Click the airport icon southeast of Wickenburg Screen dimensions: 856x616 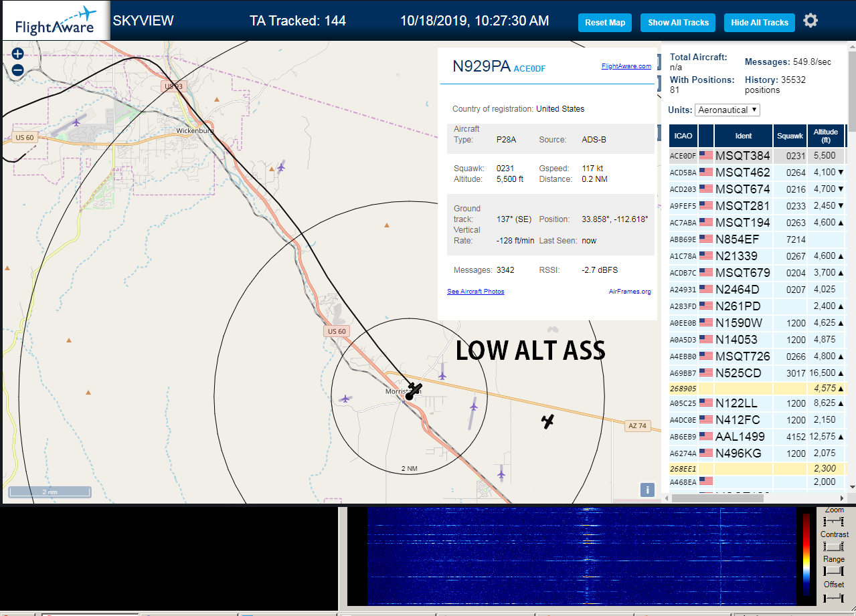(281, 167)
